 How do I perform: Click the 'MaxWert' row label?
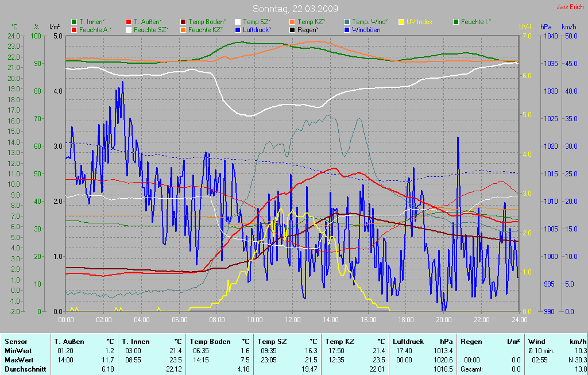click(19, 360)
